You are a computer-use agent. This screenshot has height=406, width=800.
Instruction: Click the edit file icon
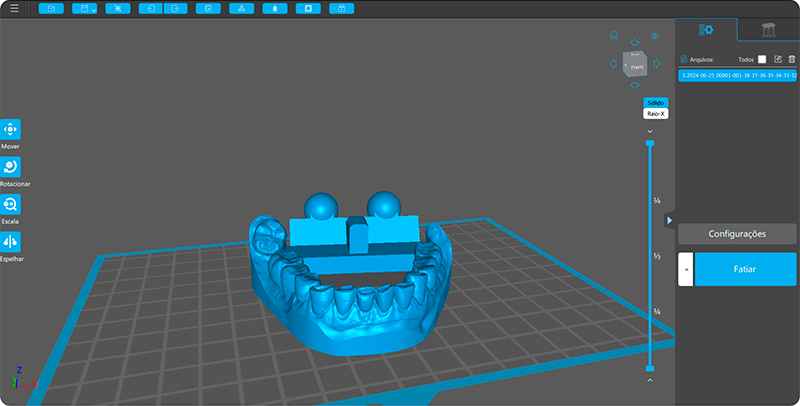point(777,59)
